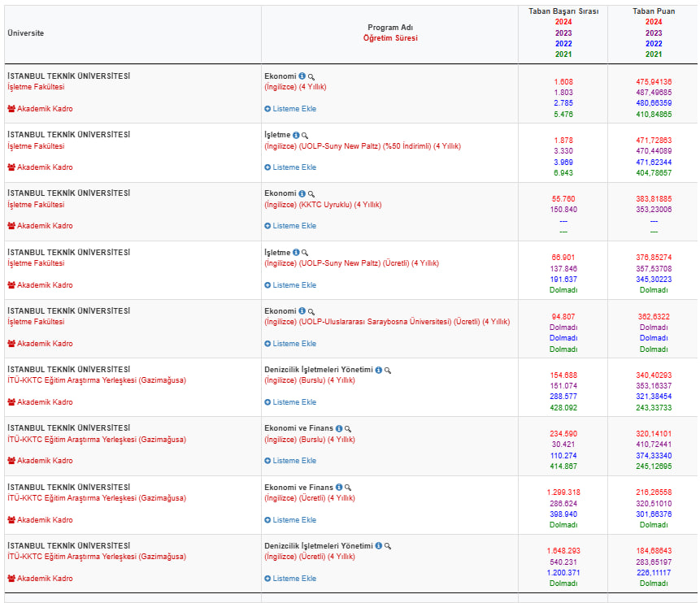Screen dimensions: 700x603
Task: Click the Taban Puan column header
Action: click(653, 12)
